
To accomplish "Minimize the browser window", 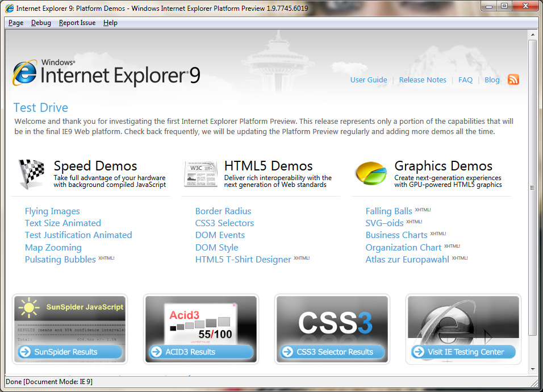I will coord(489,6).
